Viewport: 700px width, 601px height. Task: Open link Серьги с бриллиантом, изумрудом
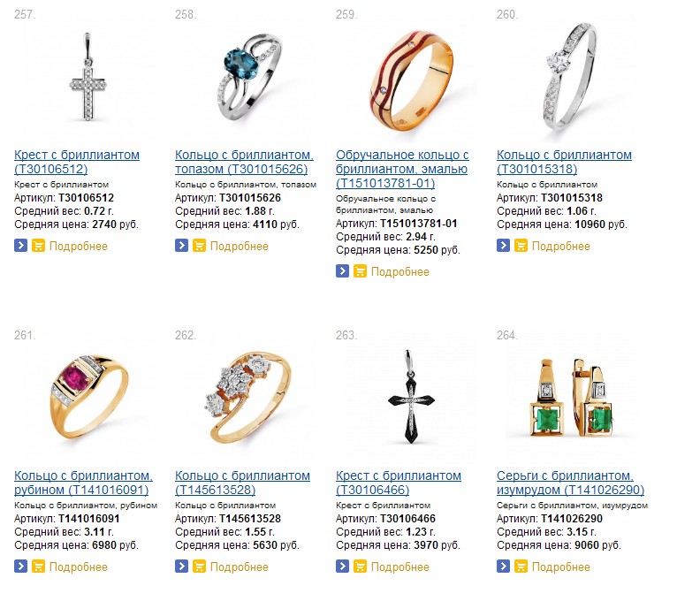coord(571,483)
